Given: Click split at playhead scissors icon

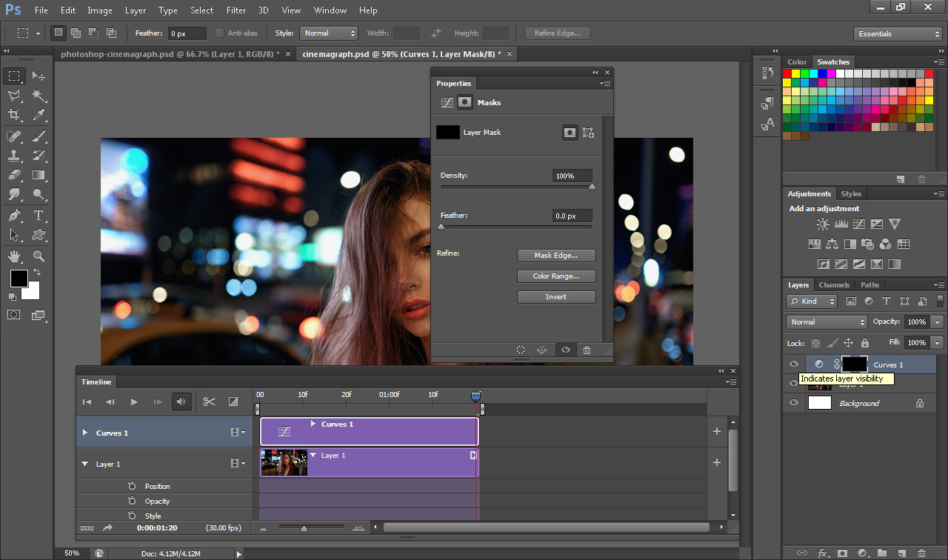Looking at the screenshot, I should (x=209, y=401).
